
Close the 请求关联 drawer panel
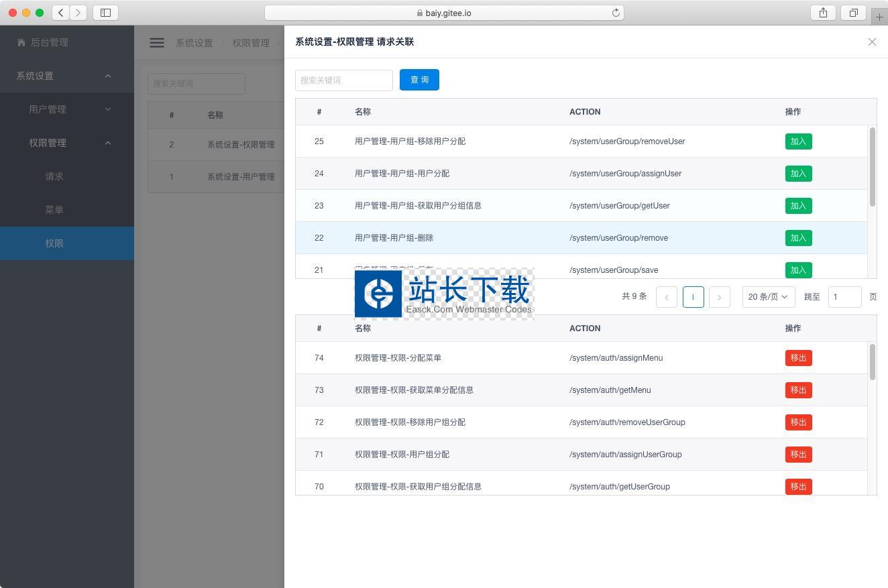[x=872, y=42]
